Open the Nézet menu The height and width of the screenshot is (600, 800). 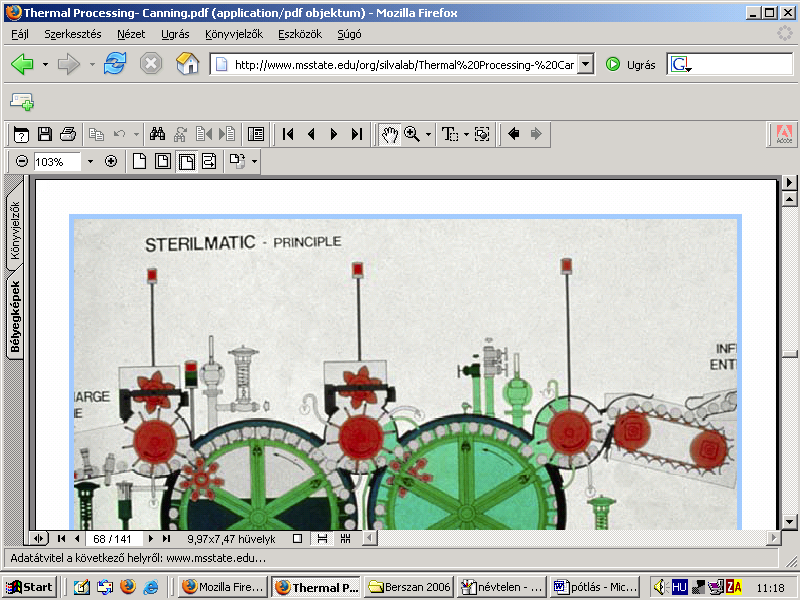pyautogui.click(x=131, y=34)
